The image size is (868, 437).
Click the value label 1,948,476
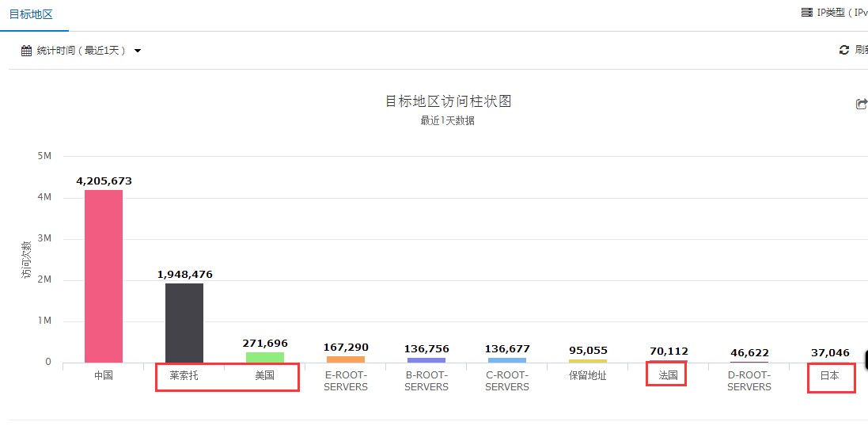pyautogui.click(x=185, y=275)
